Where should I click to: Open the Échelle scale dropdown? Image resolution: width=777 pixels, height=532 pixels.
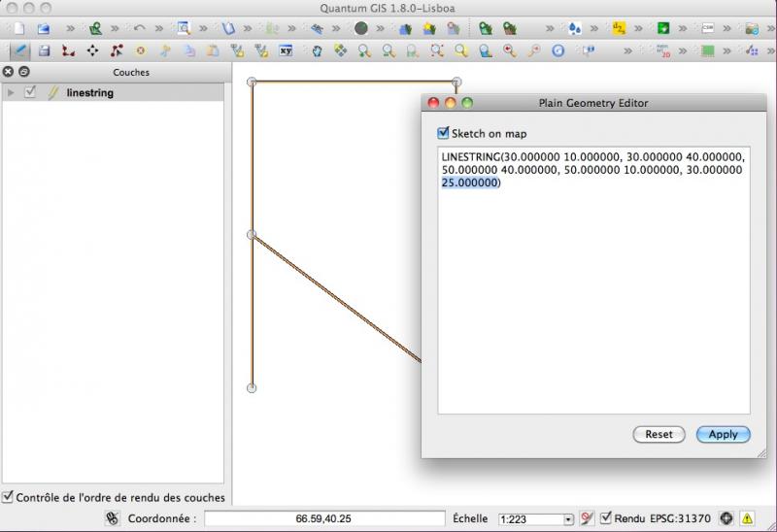tap(568, 519)
